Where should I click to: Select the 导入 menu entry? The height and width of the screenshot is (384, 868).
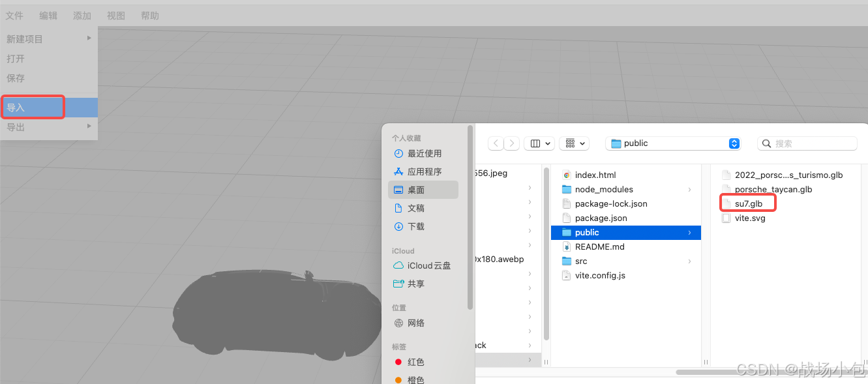pos(49,108)
